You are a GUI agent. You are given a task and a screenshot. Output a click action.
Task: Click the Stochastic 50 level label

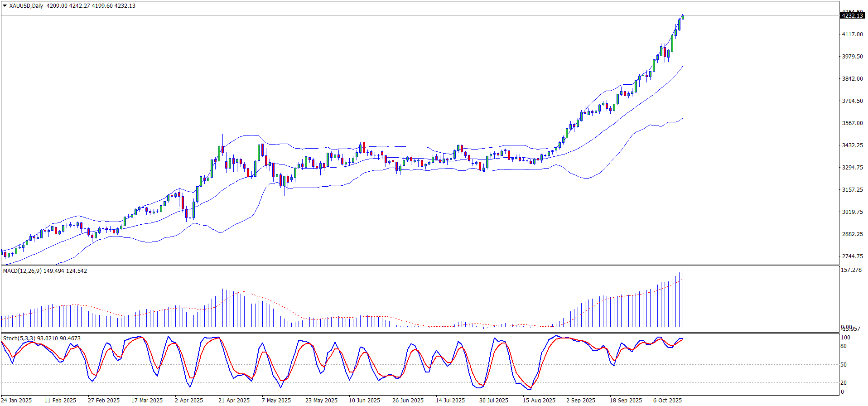coord(844,365)
